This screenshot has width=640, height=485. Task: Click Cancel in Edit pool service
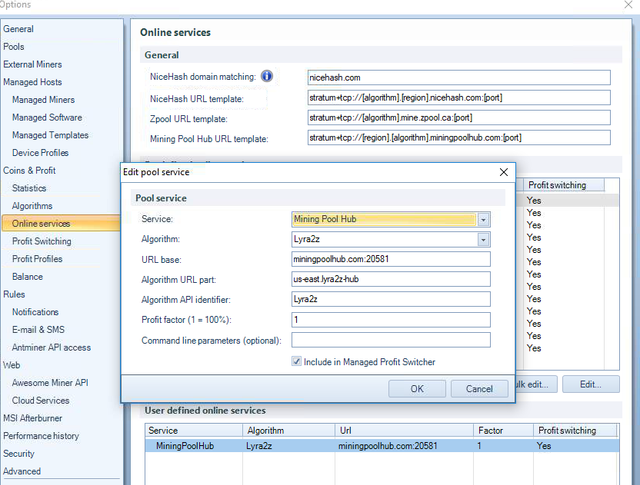coord(479,389)
